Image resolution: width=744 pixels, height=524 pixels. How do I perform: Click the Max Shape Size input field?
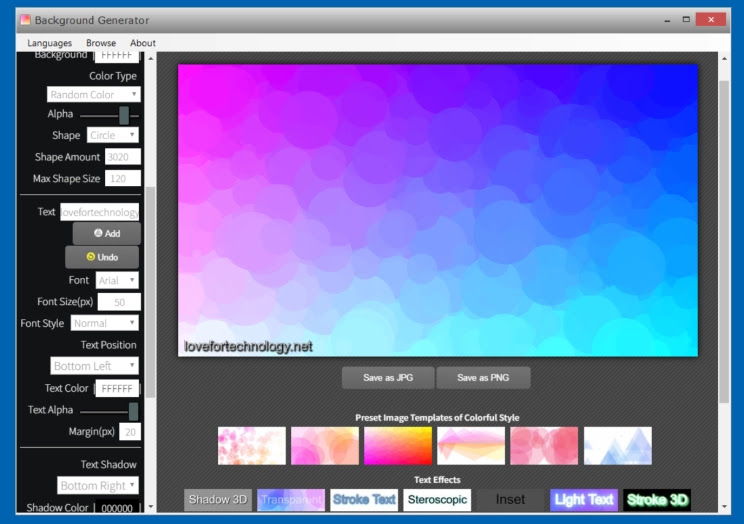click(x=122, y=178)
